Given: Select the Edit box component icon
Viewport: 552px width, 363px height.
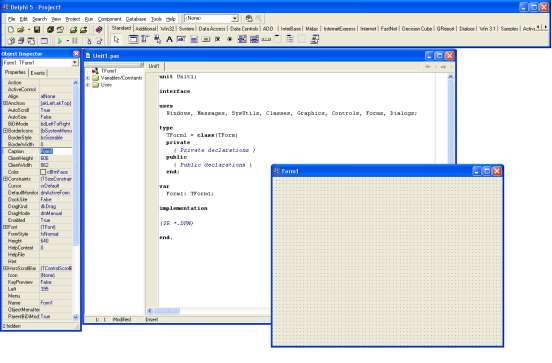Looking at the screenshot, I should click(x=181, y=39).
